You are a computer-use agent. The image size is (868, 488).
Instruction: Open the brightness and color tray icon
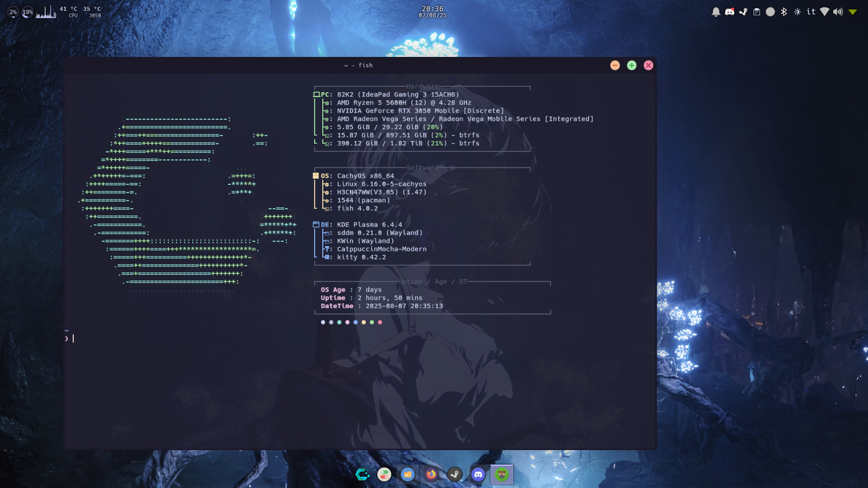797,12
